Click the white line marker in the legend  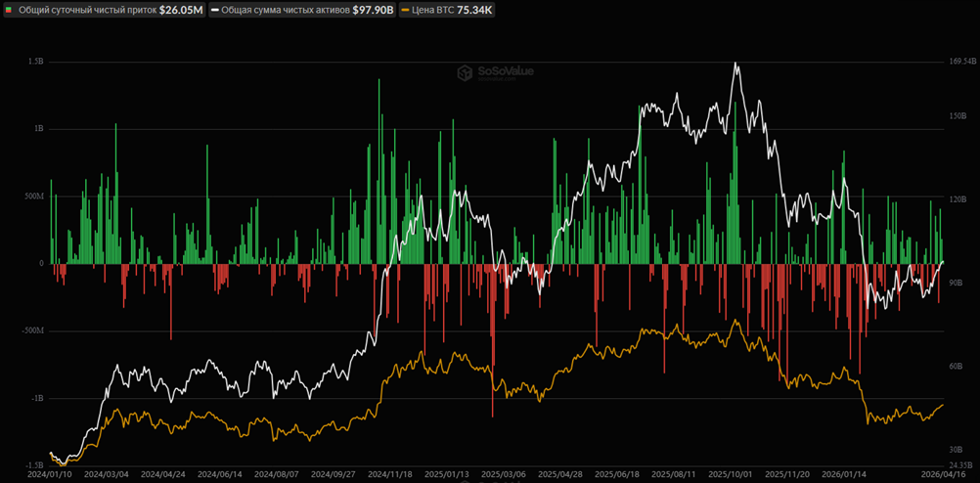214,10
